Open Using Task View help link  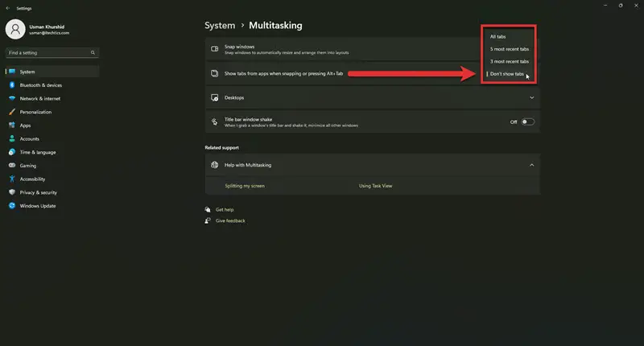(x=375, y=186)
